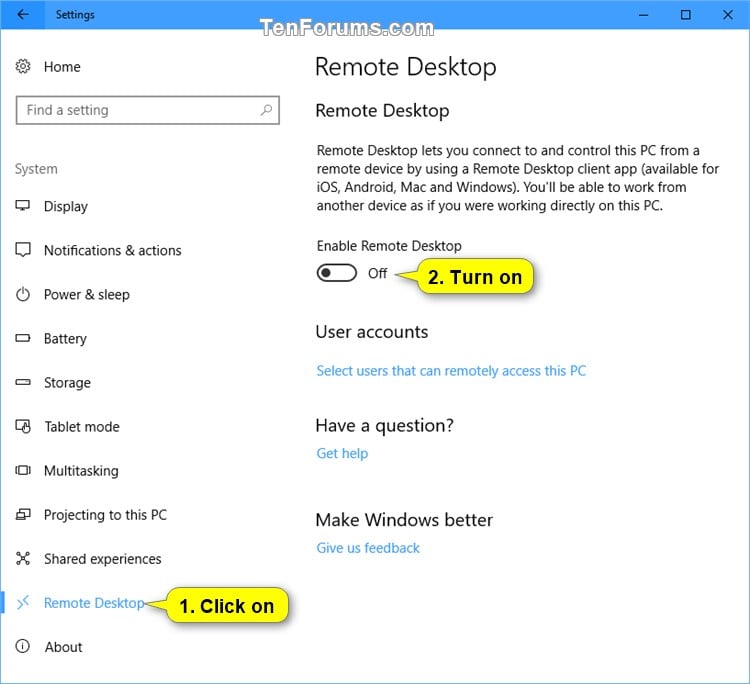Click the Multitasking icon
750x684 pixels.
coord(23,470)
